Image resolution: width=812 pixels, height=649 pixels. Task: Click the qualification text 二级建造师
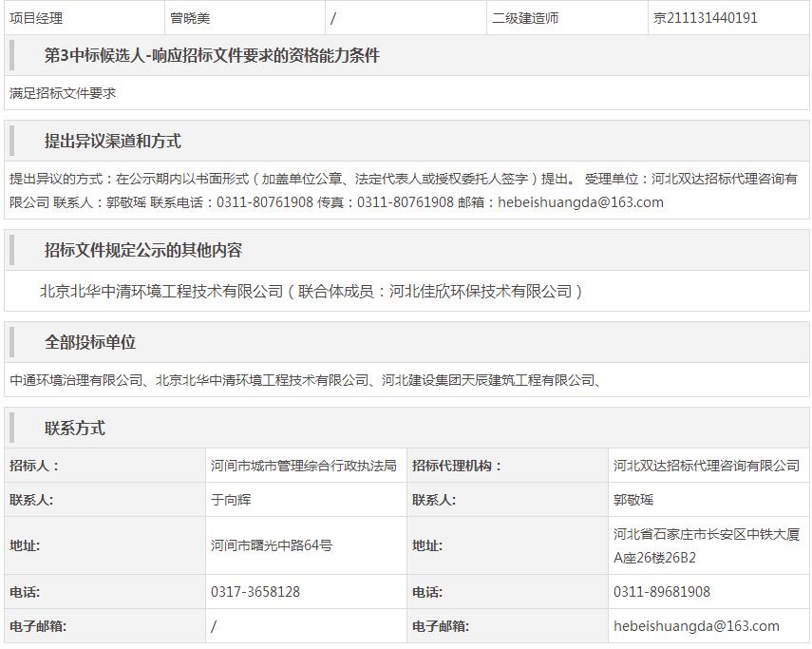[x=525, y=18]
